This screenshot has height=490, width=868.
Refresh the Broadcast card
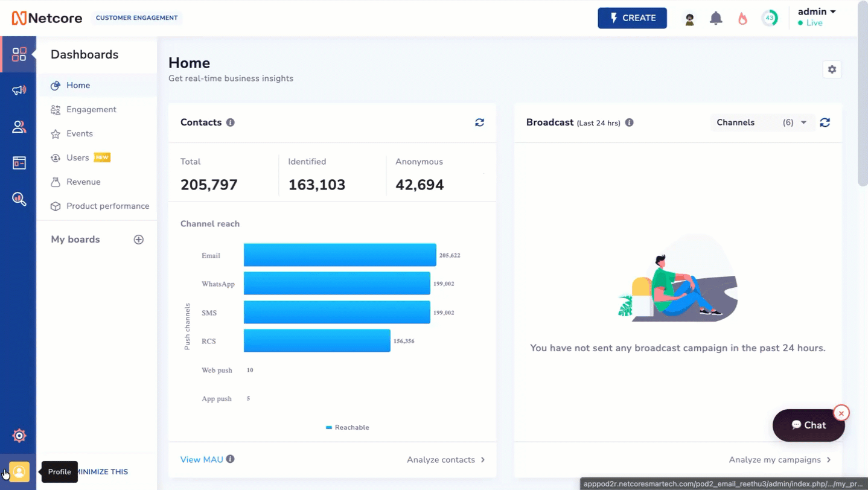[x=825, y=122]
